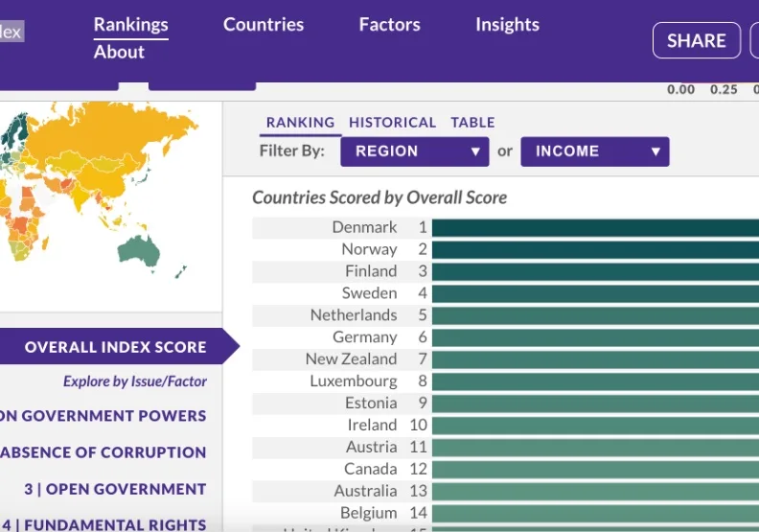Image resolution: width=759 pixels, height=532 pixels.
Task: Open the Rankings menu item
Action: pos(130,25)
